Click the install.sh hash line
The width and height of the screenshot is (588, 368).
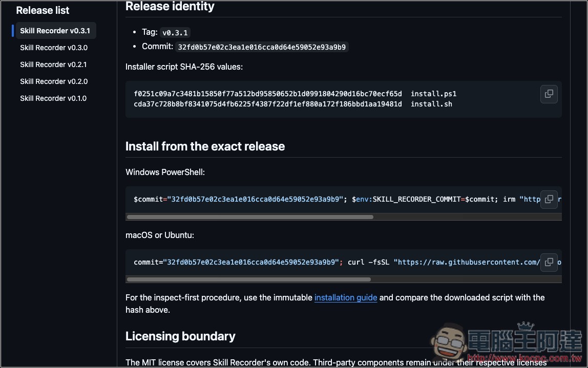pyautogui.click(x=293, y=104)
